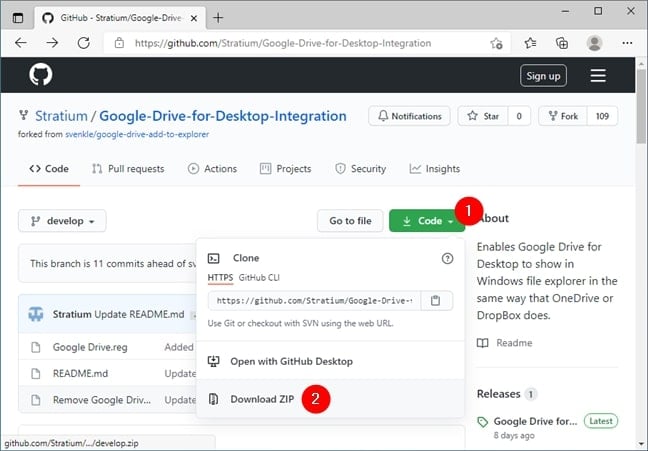
Task: Open the Releases heading link
Action: pos(498,394)
